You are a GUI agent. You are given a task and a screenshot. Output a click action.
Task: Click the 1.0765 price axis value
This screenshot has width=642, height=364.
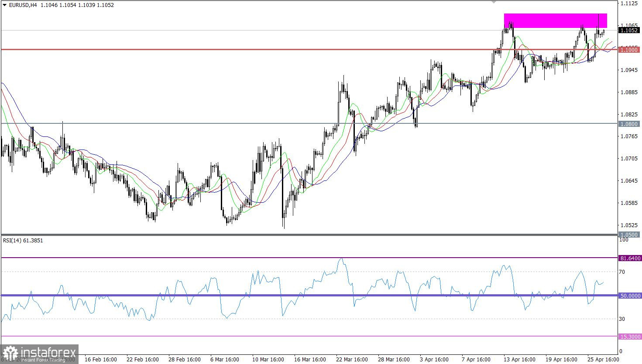click(x=629, y=136)
